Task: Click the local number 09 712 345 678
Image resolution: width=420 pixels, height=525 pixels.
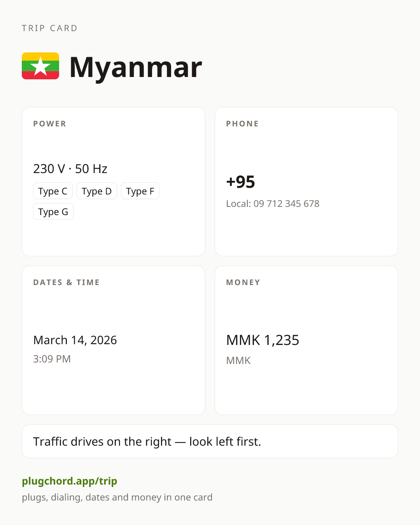Action: [x=286, y=203]
